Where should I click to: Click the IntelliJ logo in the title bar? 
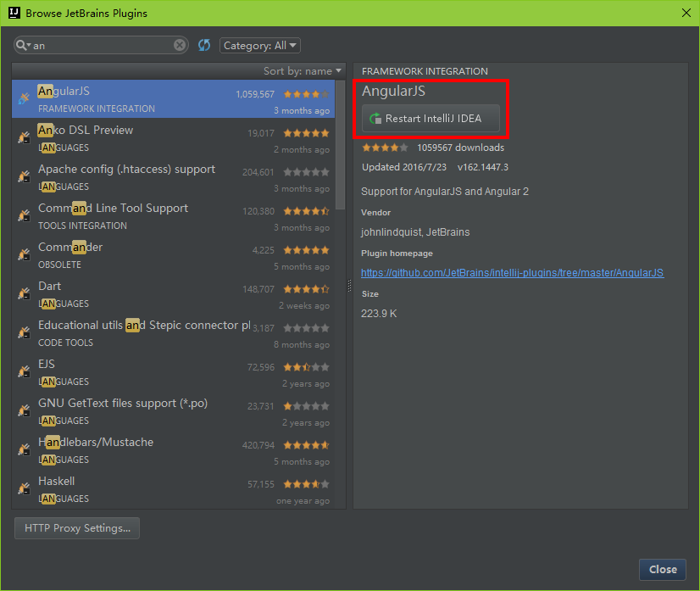[14, 13]
